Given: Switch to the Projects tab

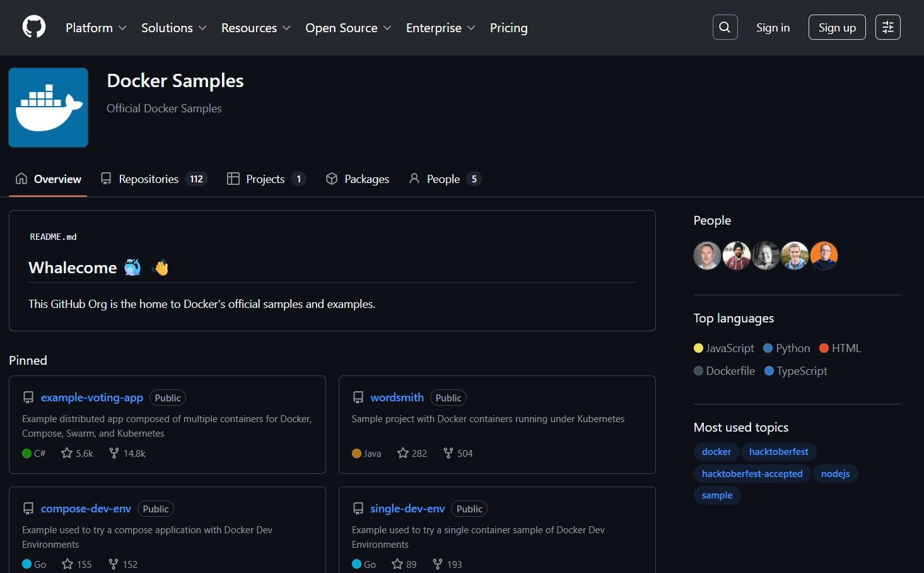Looking at the screenshot, I should 266,179.
